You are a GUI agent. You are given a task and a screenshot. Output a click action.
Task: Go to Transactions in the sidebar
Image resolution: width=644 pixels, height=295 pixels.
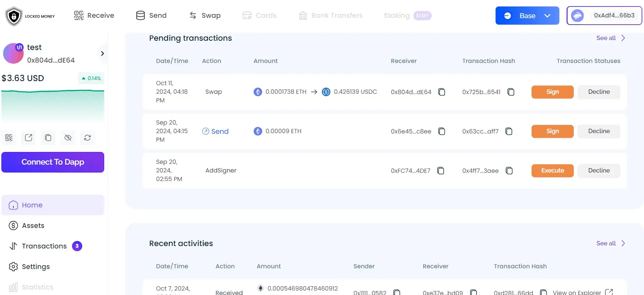click(x=44, y=246)
